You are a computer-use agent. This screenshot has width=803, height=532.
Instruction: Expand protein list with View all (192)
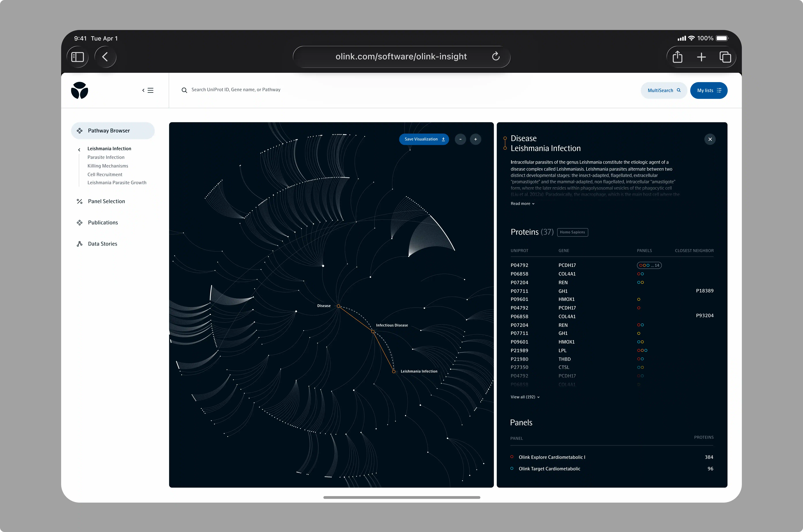point(525,397)
